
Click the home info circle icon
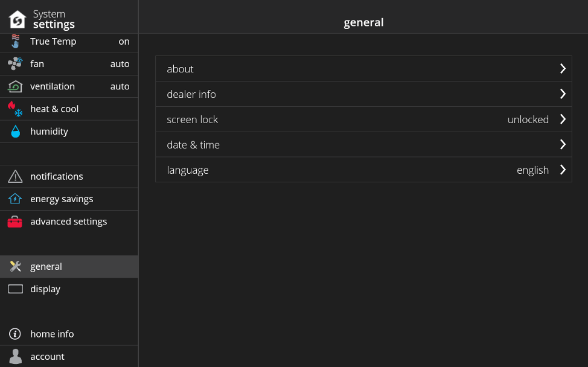click(x=15, y=334)
